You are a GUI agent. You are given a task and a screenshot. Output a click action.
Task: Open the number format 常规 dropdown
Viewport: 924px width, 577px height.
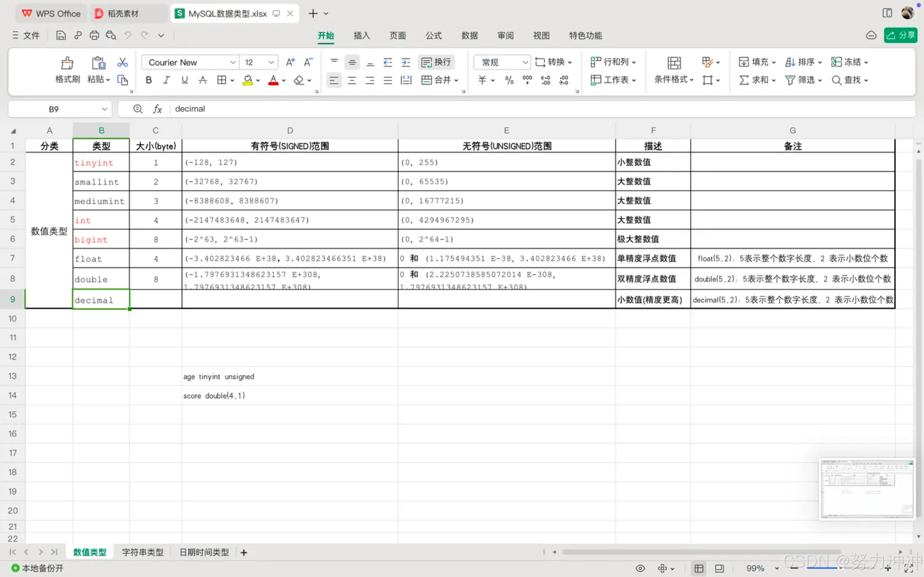tap(525, 62)
